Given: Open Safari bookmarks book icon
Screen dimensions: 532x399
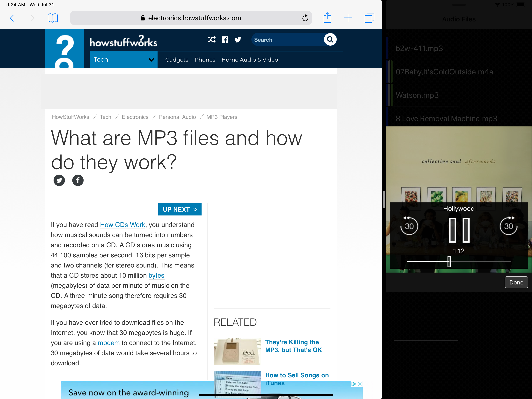Looking at the screenshot, I should (x=53, y=18).
